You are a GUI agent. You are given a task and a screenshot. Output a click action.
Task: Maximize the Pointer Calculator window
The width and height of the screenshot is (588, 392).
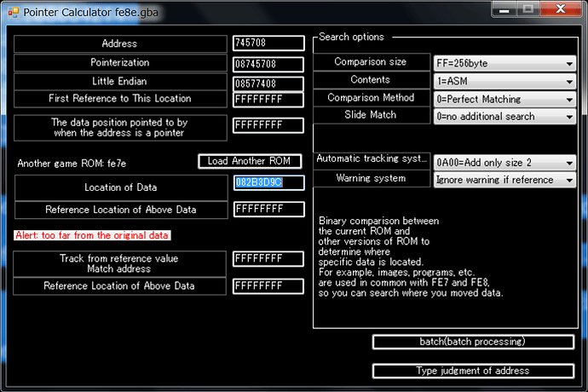point(528,9)
